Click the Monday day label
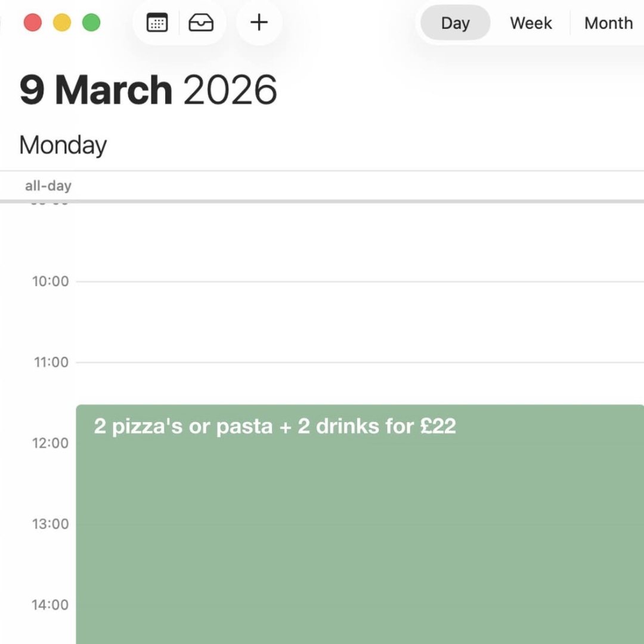 63,145
